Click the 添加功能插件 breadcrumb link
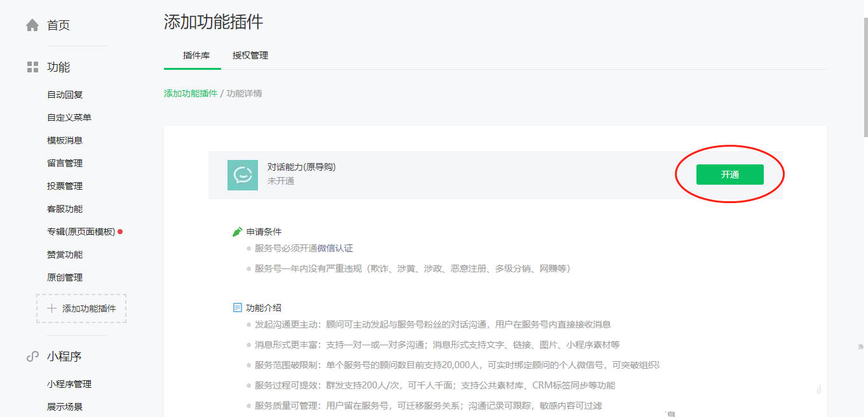Image resolution: width=868 pixels, height=417 pixels. click(x=190, y=93)
